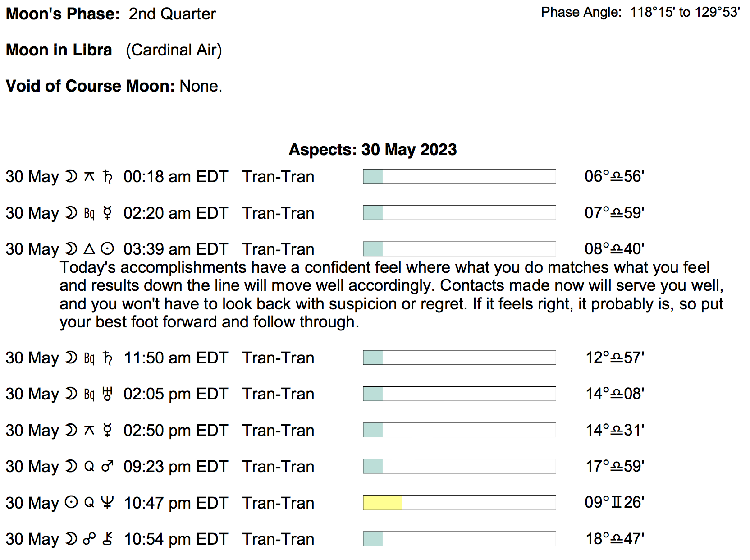Click the Uranus glyph in the 02:05 pm row

pyautogui.click(x=107, y=394)
